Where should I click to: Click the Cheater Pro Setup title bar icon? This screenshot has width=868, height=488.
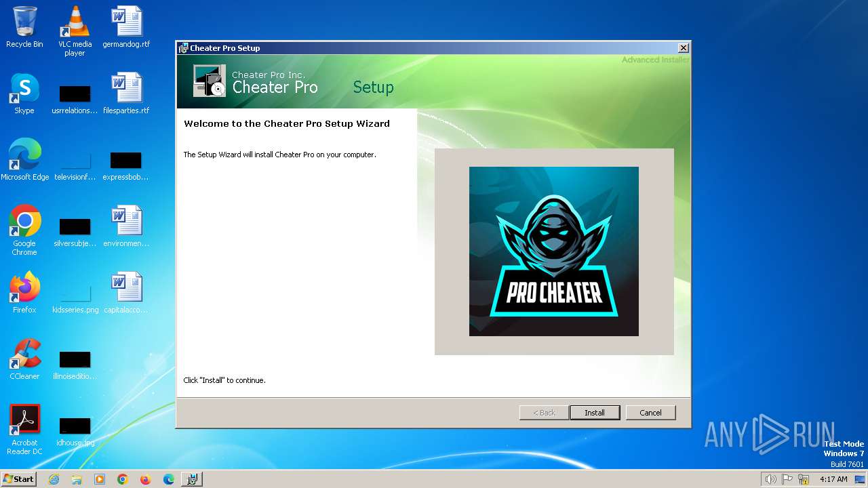pyautogui.click(x=183, y=48)
